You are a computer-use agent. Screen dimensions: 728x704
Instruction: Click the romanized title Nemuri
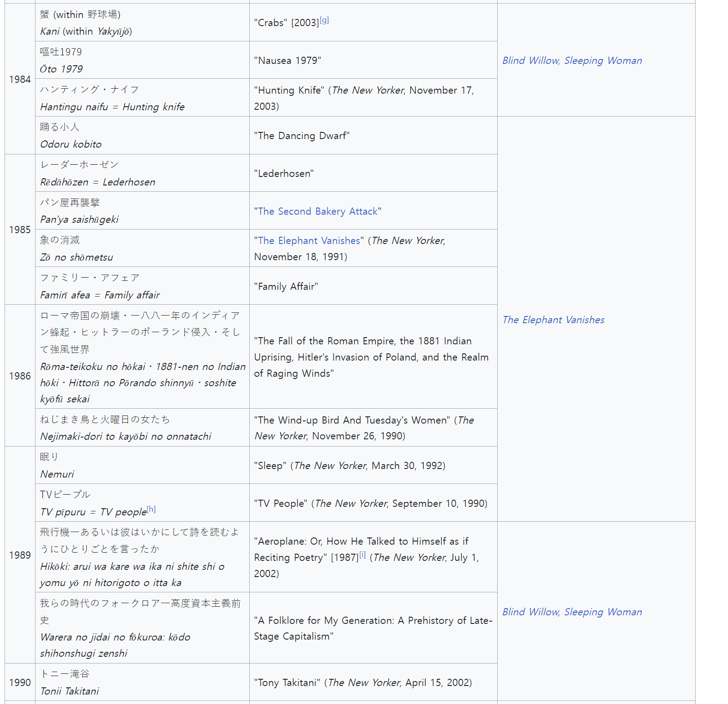tap(57, 474)
